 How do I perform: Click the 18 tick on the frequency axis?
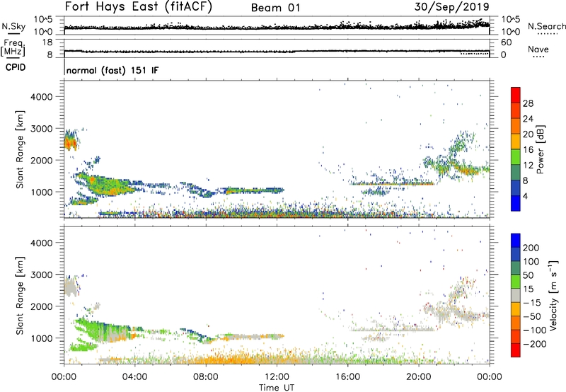click(47, 42)
